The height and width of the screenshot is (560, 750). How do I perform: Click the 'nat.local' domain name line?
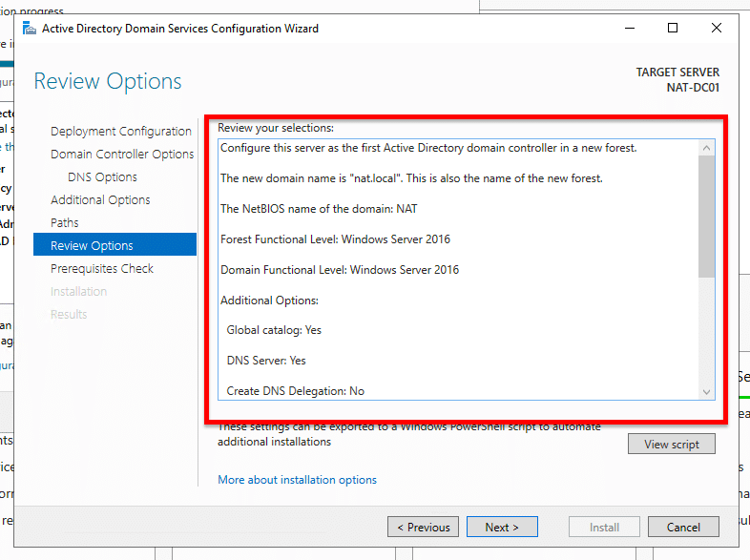pos(411,178)
